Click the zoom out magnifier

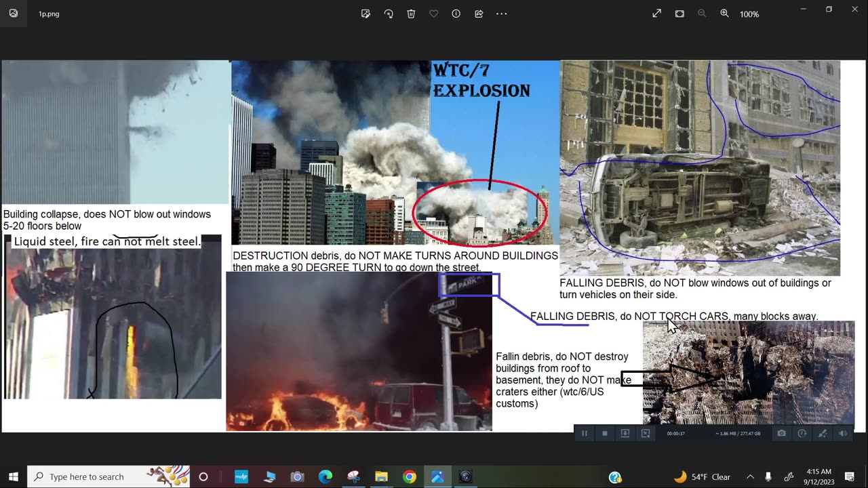click(702, 14)
